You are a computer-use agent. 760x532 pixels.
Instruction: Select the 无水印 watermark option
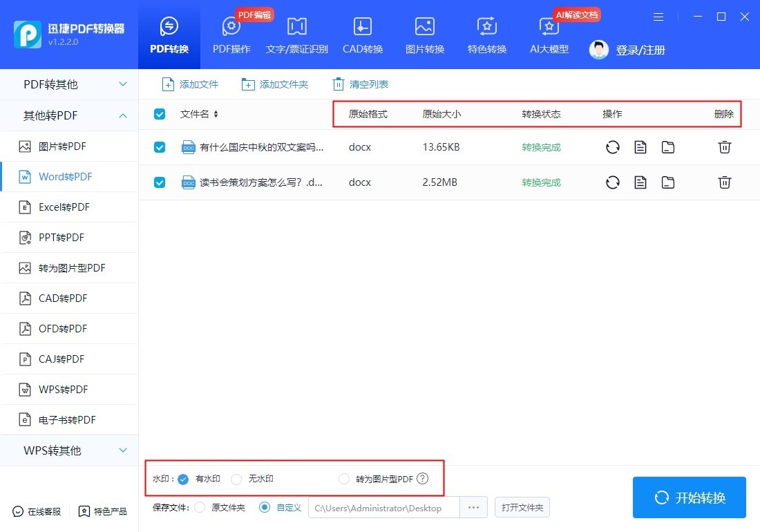click(236, 478)
